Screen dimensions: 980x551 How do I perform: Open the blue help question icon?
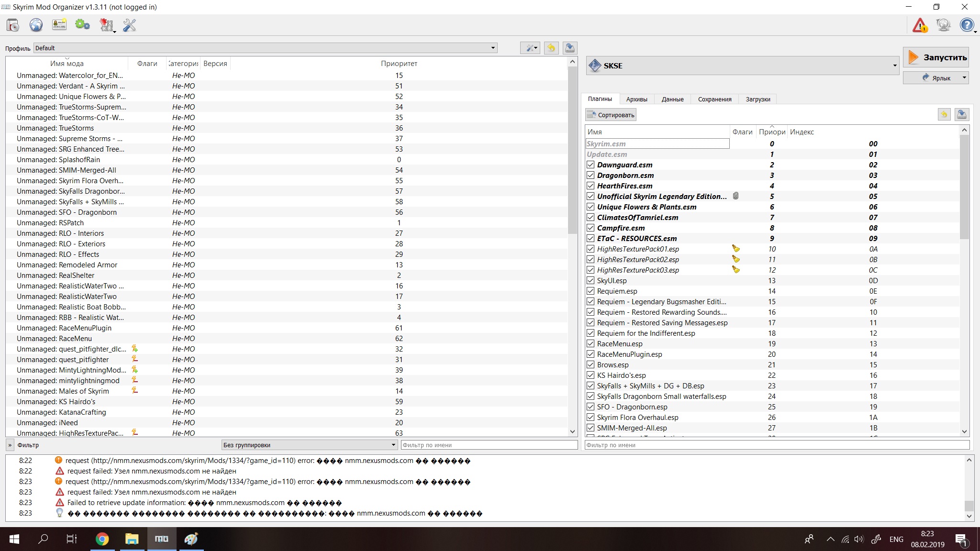966,25
